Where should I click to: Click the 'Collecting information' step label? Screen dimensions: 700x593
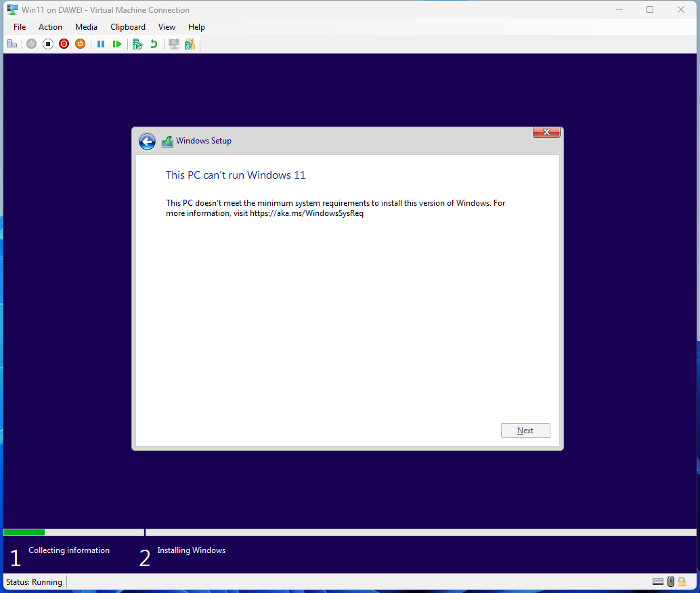click(x=69, y=550)
